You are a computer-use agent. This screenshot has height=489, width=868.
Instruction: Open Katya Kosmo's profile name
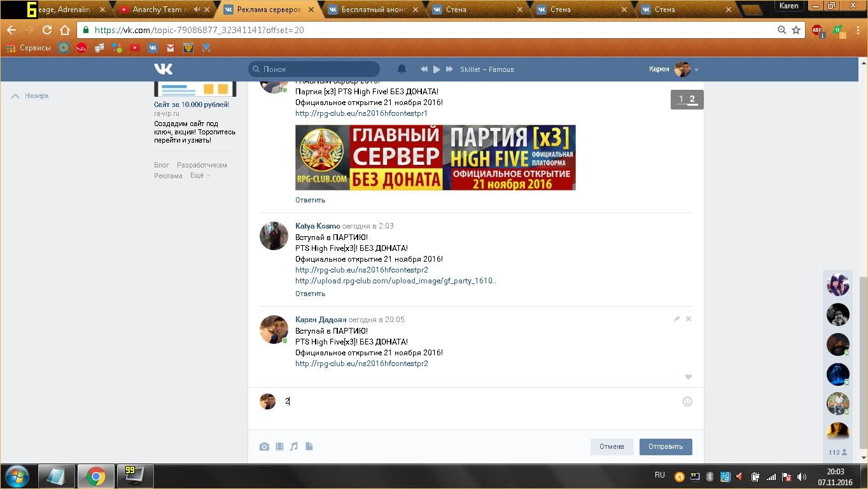(318, 226)
